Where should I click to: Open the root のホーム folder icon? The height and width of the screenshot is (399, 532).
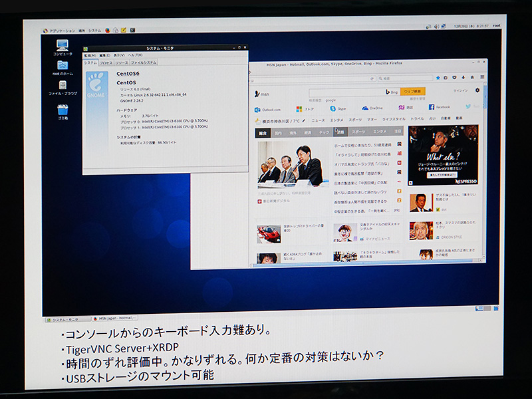(63, 68)
